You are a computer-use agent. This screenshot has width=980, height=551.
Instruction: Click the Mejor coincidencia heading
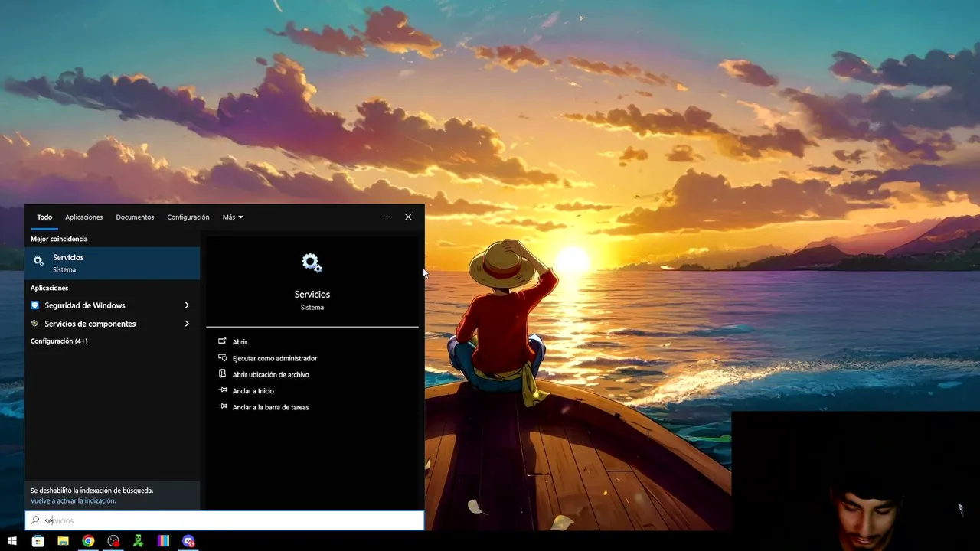click(x=59, y=239)
